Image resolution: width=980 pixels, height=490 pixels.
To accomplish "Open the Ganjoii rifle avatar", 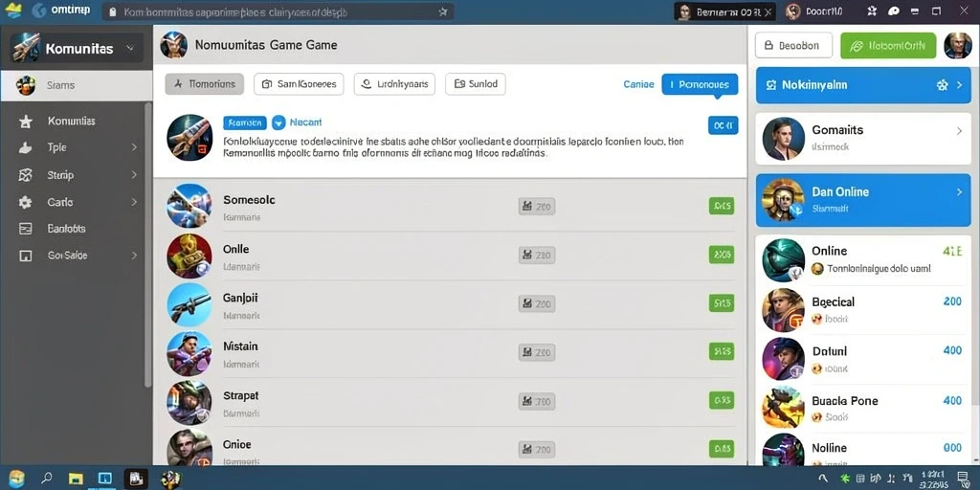I will coord(189,304).
